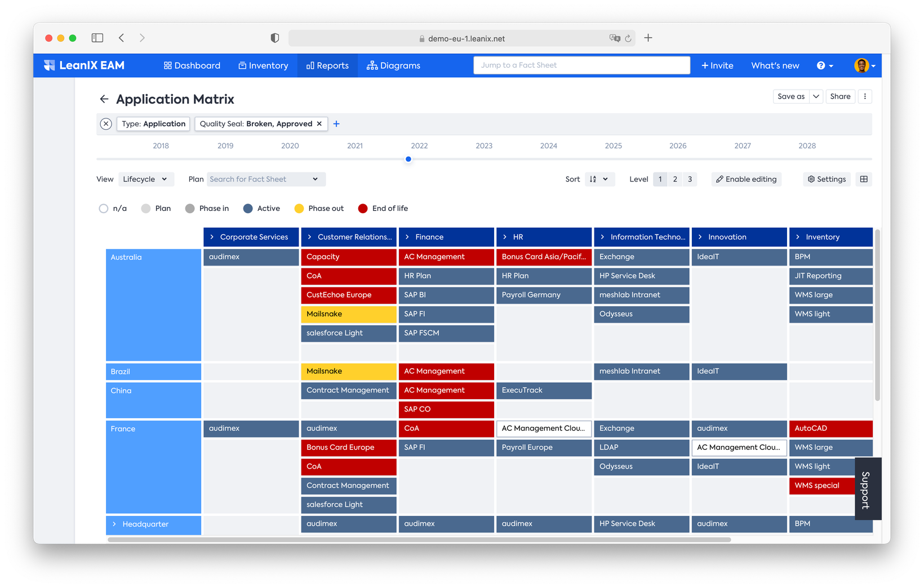
Task: Add a new filter with the plus icon
Action: (336, 124)
